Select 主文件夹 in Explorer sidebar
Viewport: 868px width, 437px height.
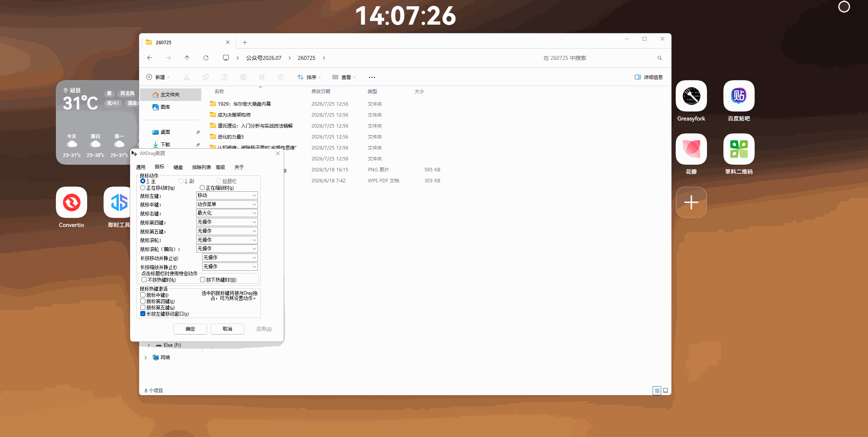(170, 95)
